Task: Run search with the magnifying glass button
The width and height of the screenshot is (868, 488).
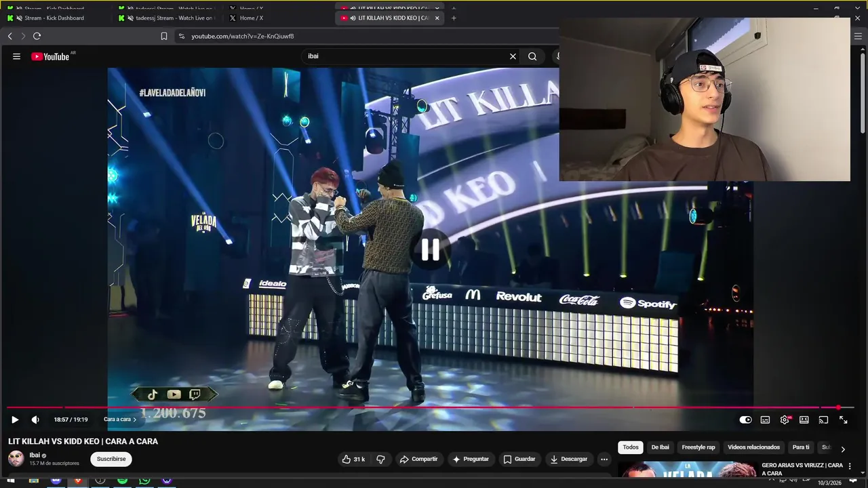Action: pyautogui.click(x=532, y=56)
